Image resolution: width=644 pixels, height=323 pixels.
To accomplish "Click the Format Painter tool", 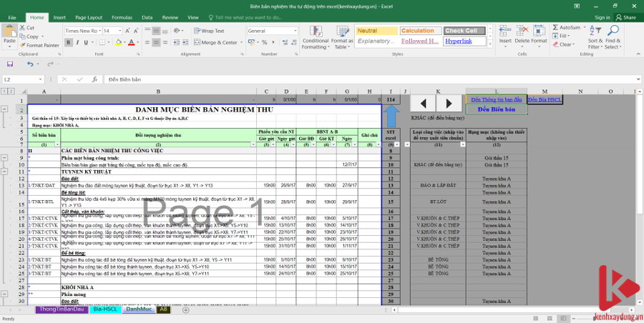I will click(x=40, y=45).
